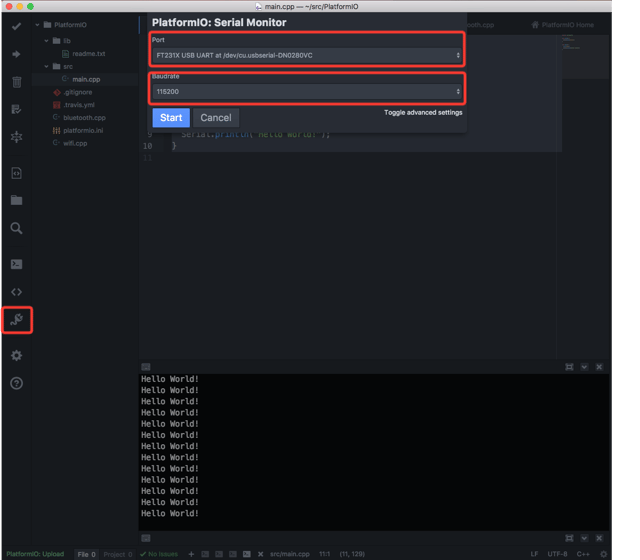Screen dimensions: 640x560
Task: Open the PlatformIO Terminal sidebar icon
Action: point(16,264)
